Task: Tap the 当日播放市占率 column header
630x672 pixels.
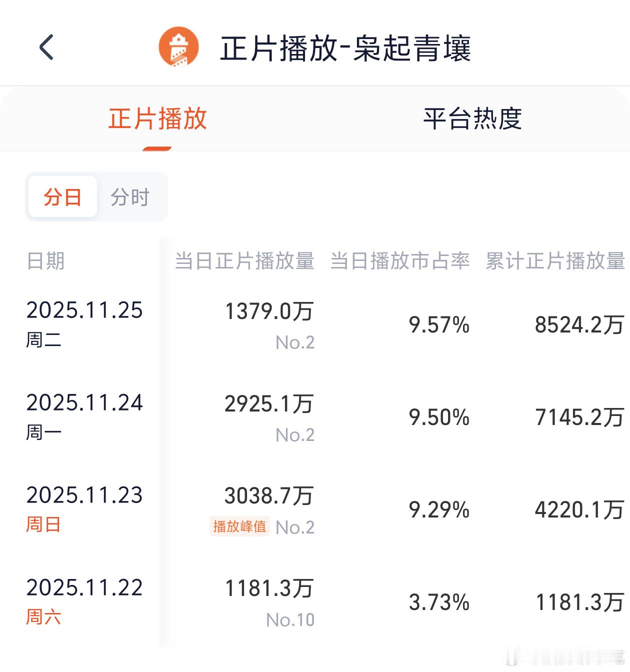Action: [x=401, y=261]
